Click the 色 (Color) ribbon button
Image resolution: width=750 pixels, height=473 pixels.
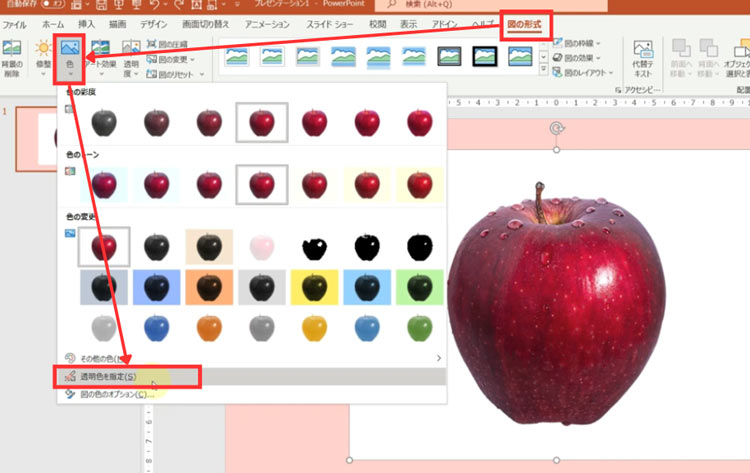[70, 59]
